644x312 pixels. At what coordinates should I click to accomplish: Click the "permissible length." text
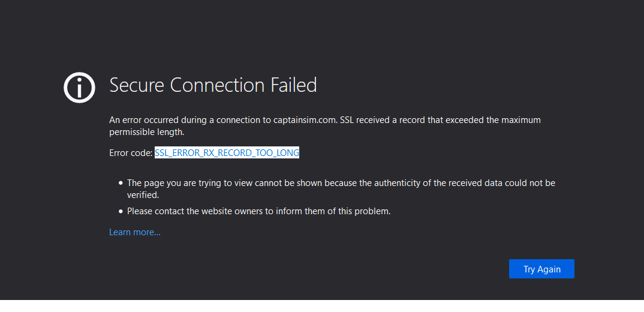(x=146, y=132)
